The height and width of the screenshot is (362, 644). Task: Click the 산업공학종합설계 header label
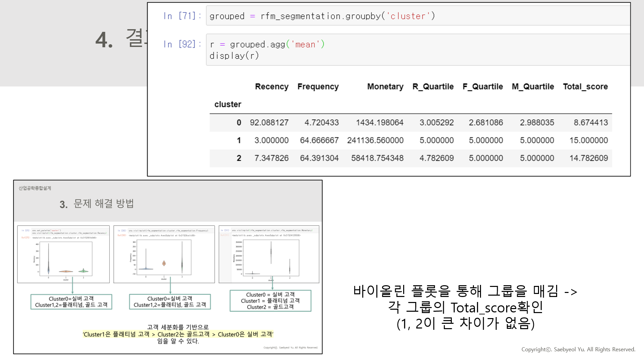(x=35, y=188)
